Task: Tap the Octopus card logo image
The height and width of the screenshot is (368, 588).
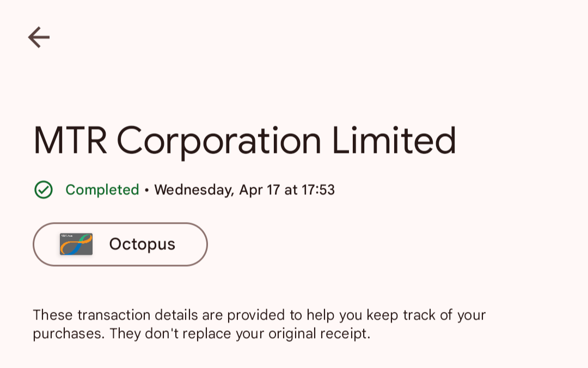Action: 76,244
